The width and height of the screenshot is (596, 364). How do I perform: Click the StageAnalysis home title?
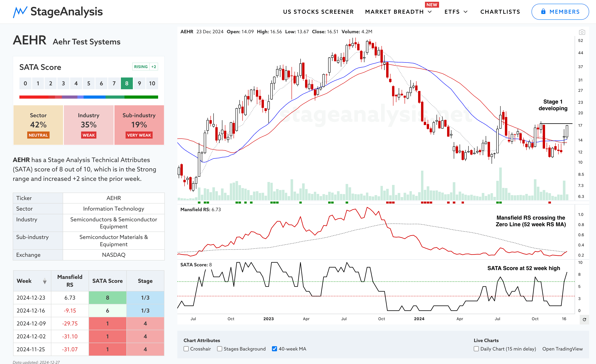pos(67,12)
